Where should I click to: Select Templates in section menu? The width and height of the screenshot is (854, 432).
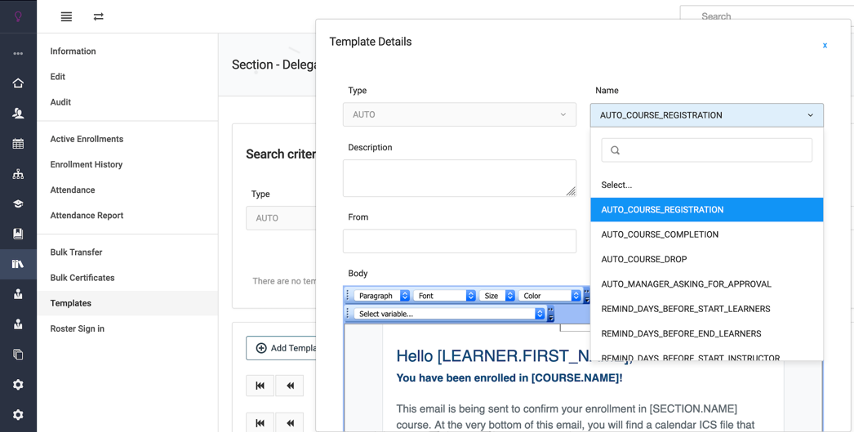[x=127, y=303]
